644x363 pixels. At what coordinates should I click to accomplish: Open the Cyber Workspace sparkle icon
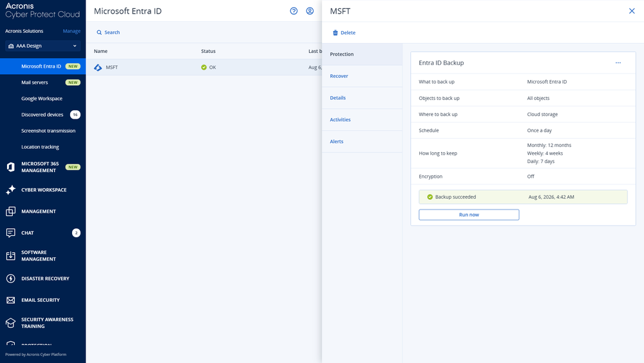tap(11, 190)
